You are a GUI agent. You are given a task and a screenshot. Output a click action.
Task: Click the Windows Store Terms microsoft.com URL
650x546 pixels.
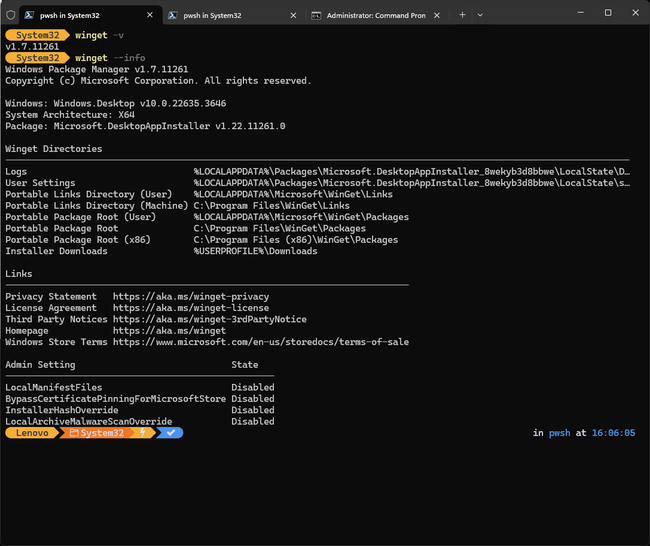(x=260, y=342)
